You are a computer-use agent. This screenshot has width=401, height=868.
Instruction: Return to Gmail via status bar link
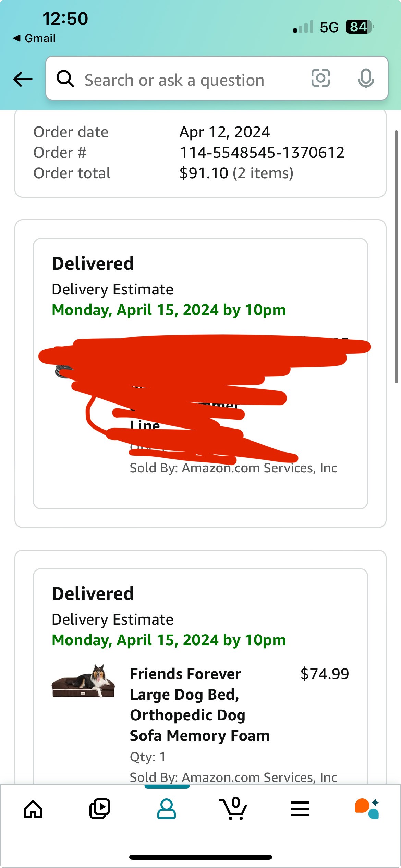(34, 38)
